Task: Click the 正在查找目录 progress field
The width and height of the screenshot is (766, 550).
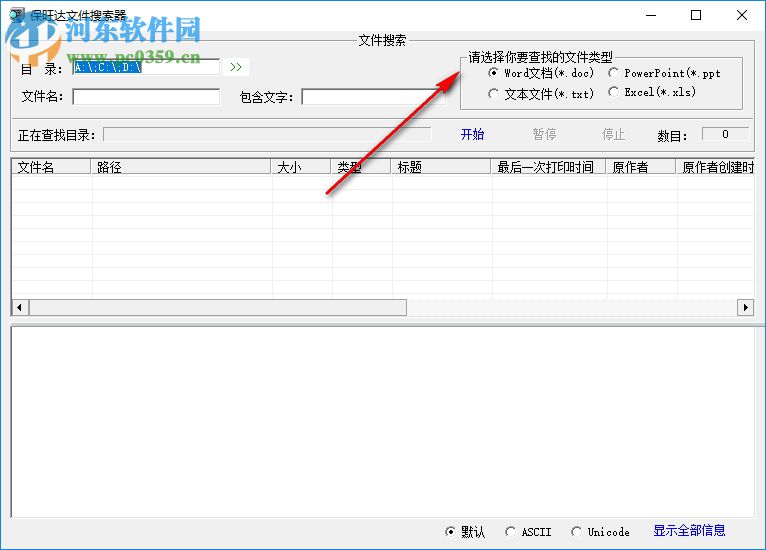Action: (x=267, y=135)
